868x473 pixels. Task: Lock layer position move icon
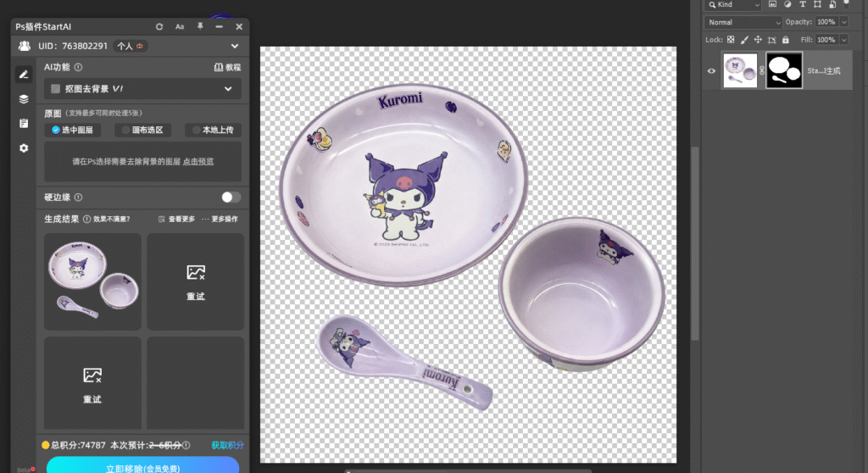(x=758, y=40)
